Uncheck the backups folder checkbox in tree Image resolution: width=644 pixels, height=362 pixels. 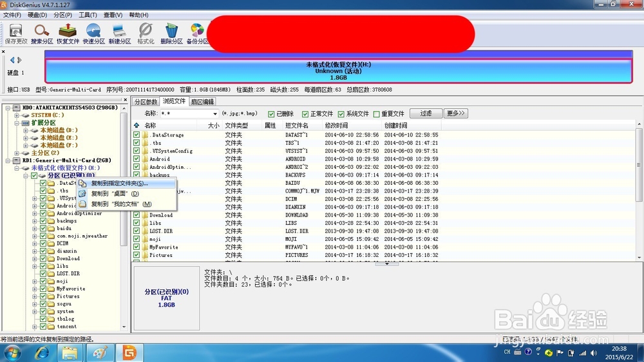(x=43, y=221)
